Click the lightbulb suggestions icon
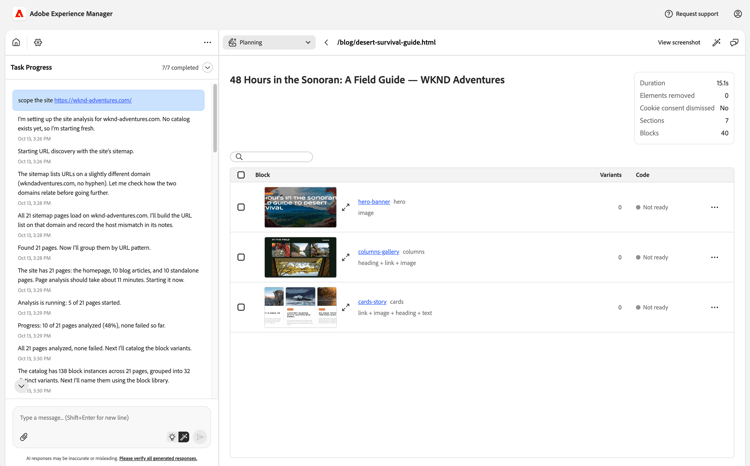750x466 pixels. (x=172, y=437)
